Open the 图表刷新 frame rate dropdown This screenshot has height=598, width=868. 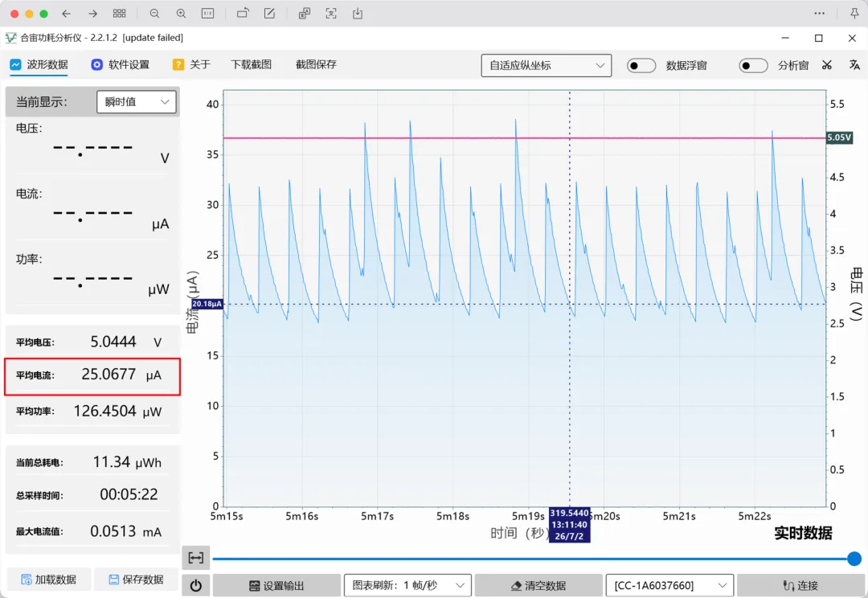(x=408, y=585)
